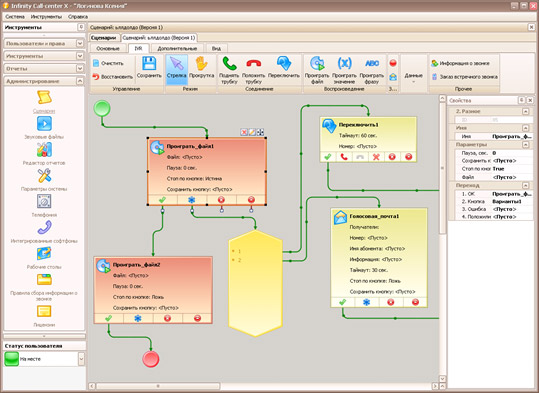Click Заказ встречного звонка

click(464, 77)
